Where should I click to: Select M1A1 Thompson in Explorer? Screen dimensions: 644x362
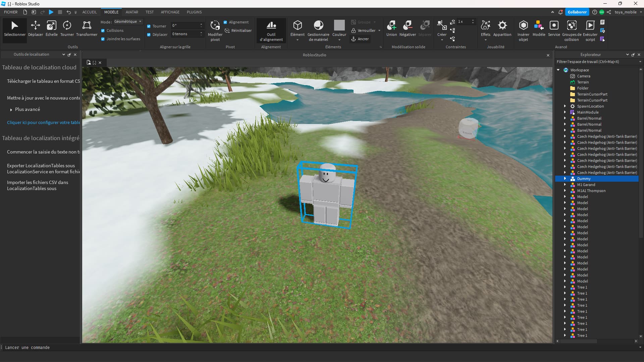(x=591, y=191)
